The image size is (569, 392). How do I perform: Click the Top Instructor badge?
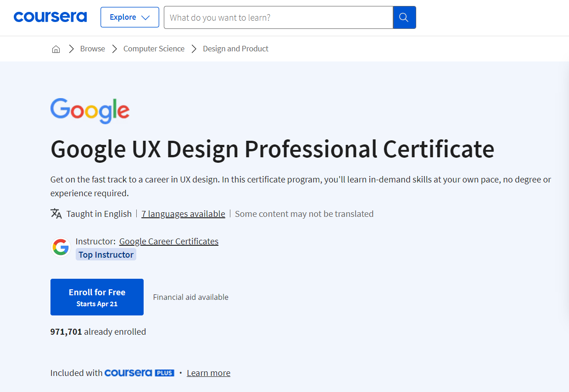tap(106, 254)
